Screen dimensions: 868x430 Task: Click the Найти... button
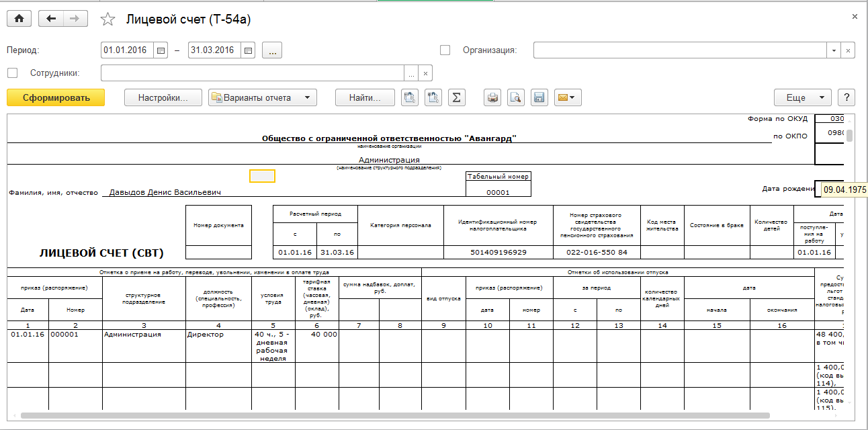tap(365, 97)
